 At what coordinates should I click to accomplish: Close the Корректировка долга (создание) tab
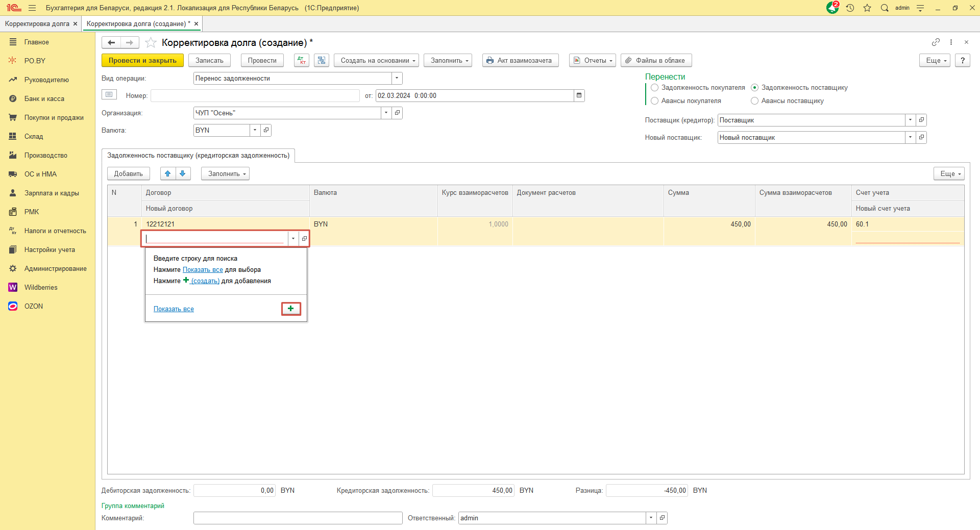[196, 23]
